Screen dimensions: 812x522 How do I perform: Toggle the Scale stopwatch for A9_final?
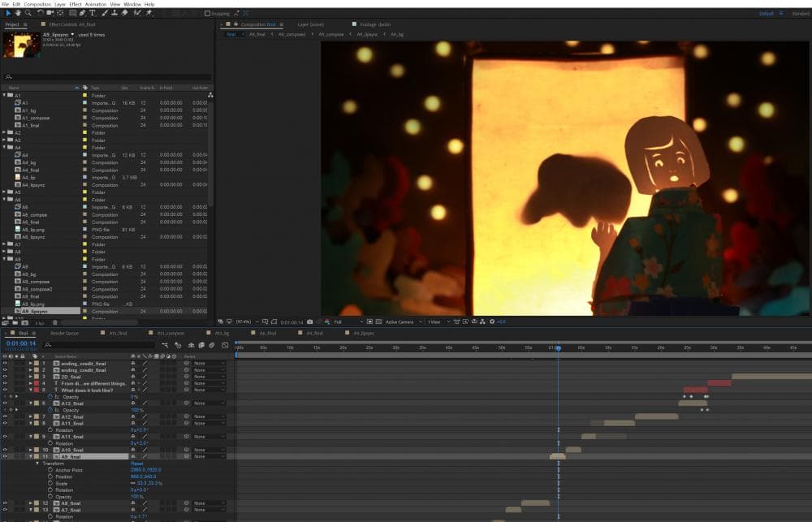50,484
